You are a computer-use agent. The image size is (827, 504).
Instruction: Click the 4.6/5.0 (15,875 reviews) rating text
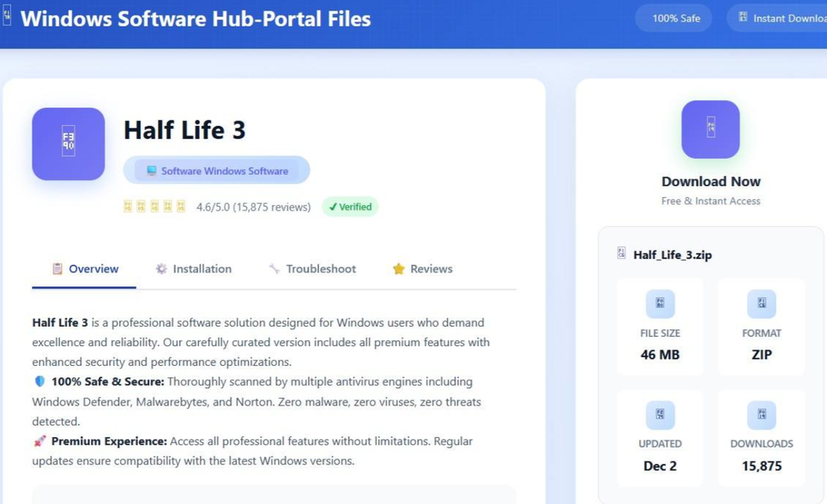pyautogui.click(x=254, y=207)
